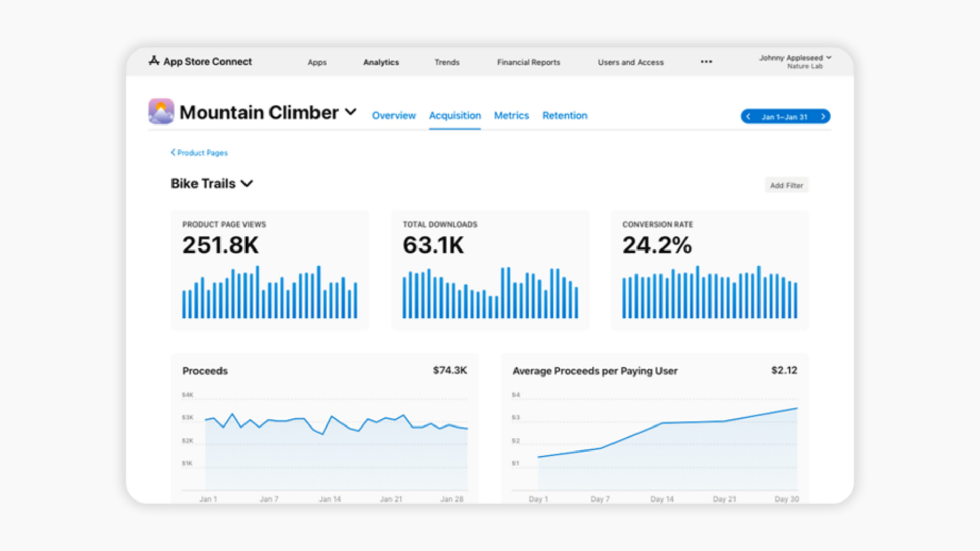Screen dimensions: 980x551
Task: Open the Apps menu item
Action: point(317,62)
